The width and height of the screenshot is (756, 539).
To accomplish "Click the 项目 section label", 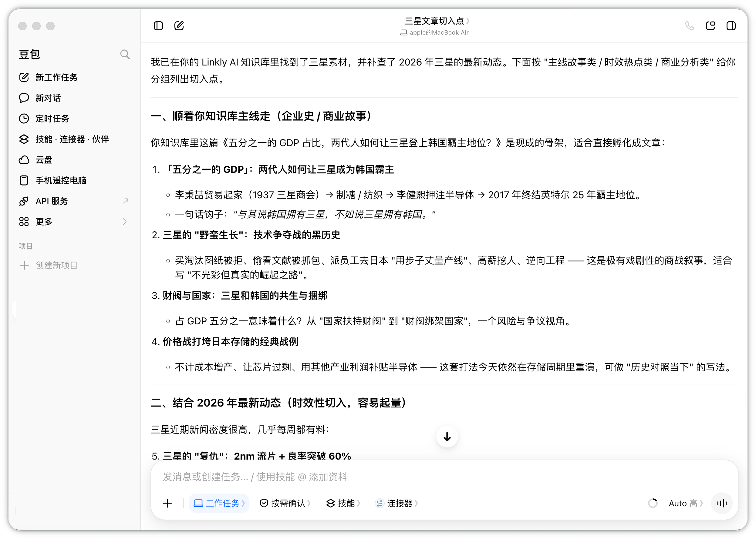I will (x=25, y=246).
